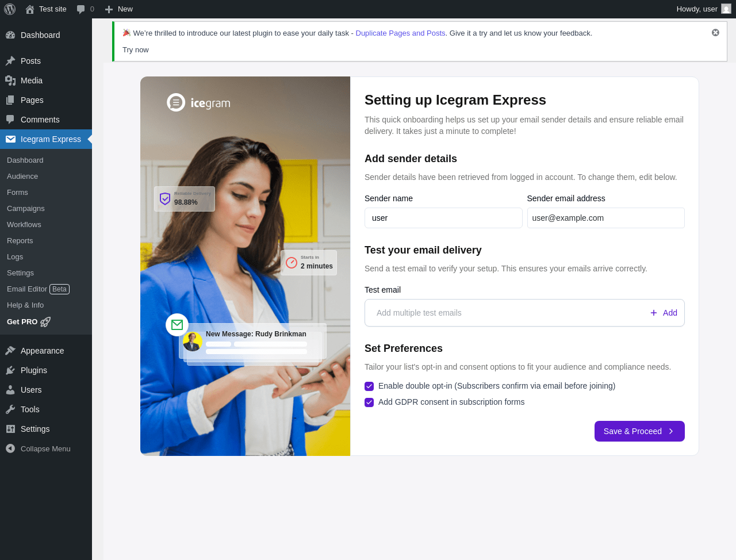The height and width of the screenshot is (560, 736).
Task: Click the Settings sliders icon in main menu
Action: (10, 429)
